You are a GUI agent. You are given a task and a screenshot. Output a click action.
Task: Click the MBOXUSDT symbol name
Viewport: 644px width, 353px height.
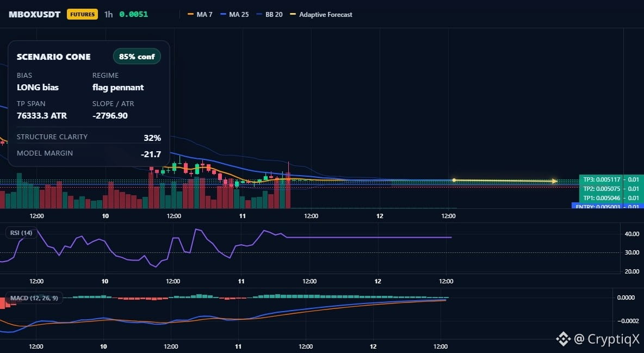(34, 14)
